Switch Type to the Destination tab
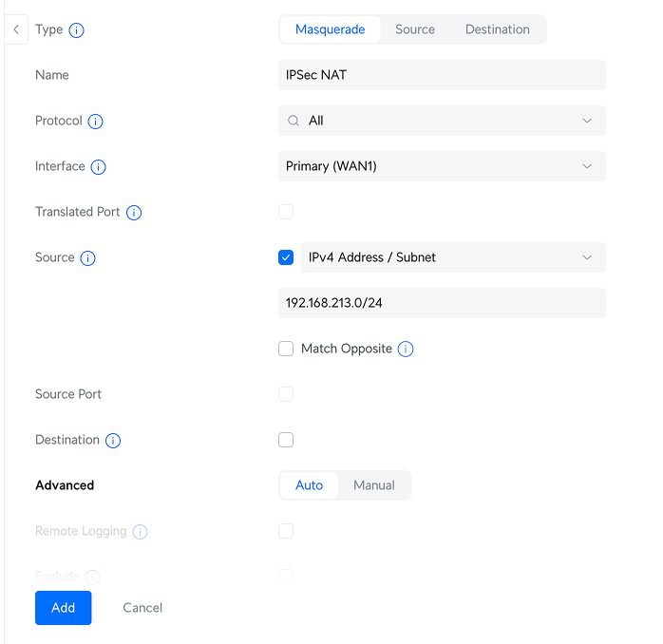Image resolution: width=663 pixels, height=644 pixels. coord(498,29)
